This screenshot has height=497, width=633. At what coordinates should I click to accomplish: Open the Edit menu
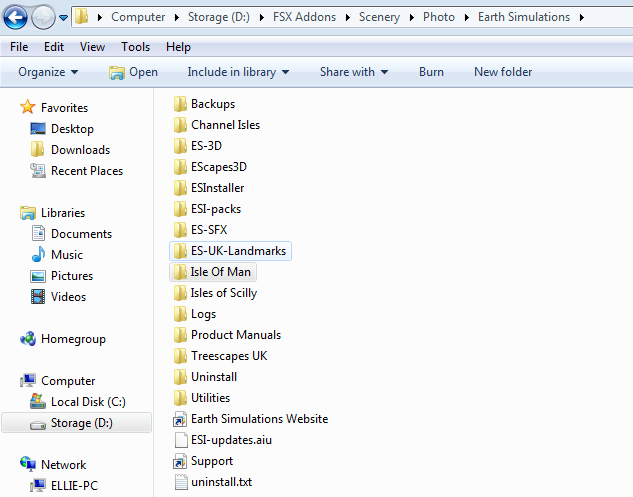pos(54,47)
